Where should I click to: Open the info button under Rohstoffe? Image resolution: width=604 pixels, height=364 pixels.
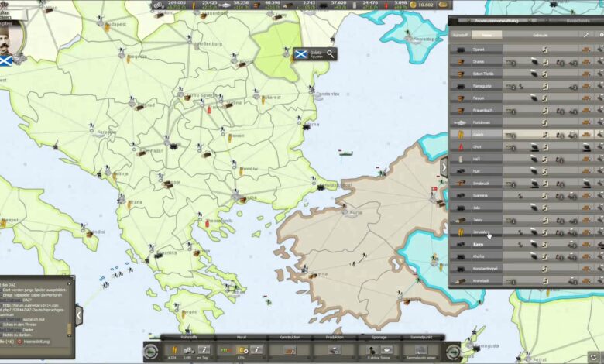point(204,350)
